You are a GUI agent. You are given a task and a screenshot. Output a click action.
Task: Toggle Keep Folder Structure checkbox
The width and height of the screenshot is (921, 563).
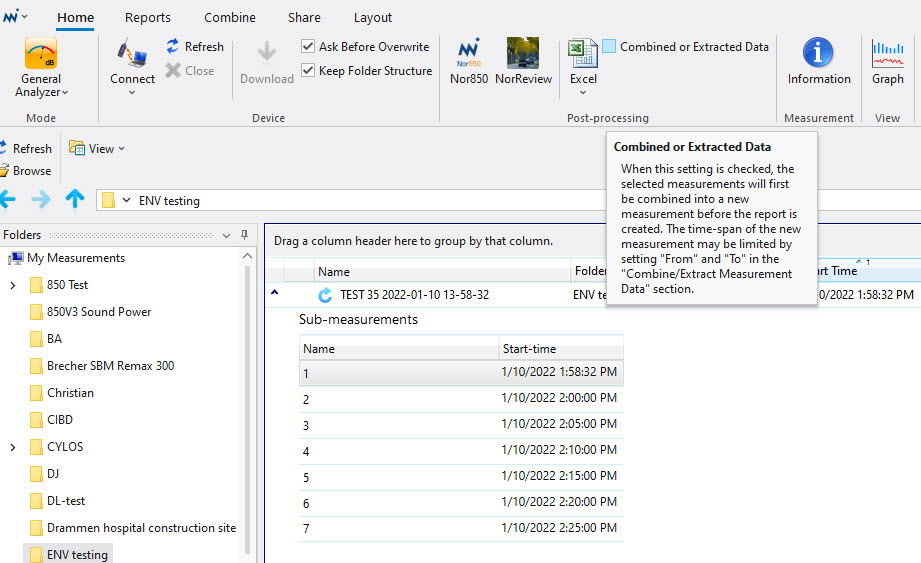click(308, 71)
